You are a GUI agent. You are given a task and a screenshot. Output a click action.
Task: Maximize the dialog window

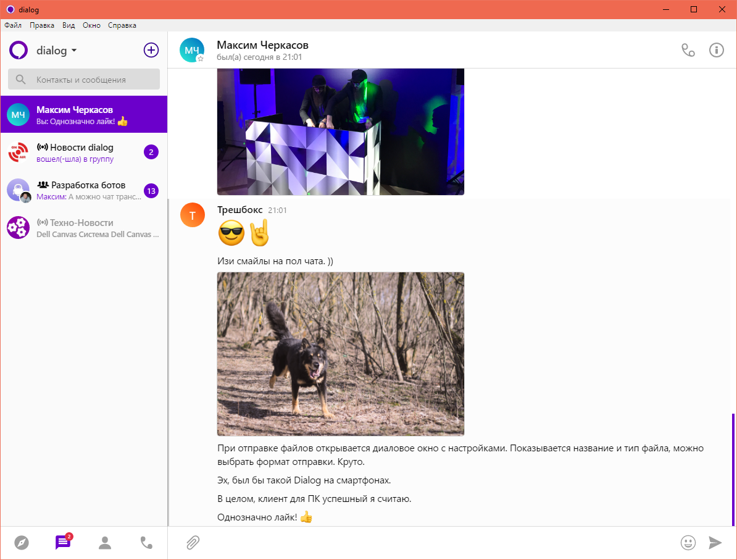click(693, 9)
